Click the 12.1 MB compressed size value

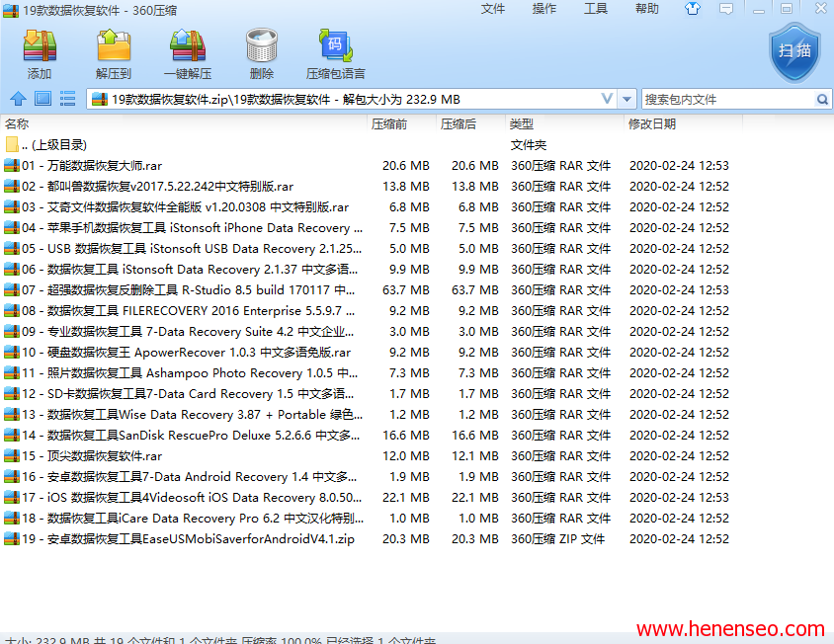click(x=475, y=455)
